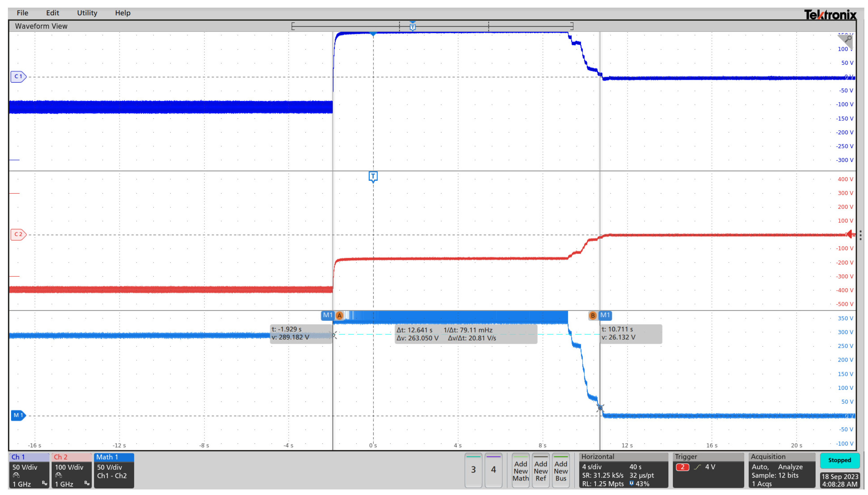Click the C2 channel ground handle

pyautogui.click(x=18, y=234)
